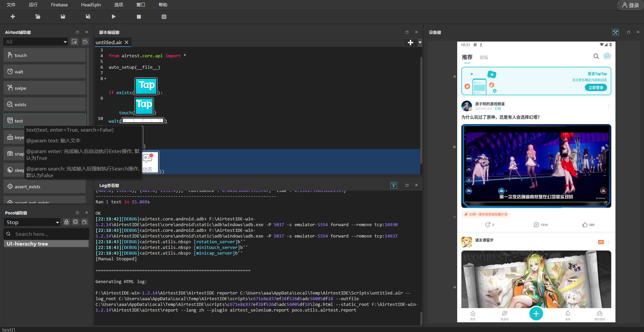Click the Tap image inside the touch() call

[144, 106]
